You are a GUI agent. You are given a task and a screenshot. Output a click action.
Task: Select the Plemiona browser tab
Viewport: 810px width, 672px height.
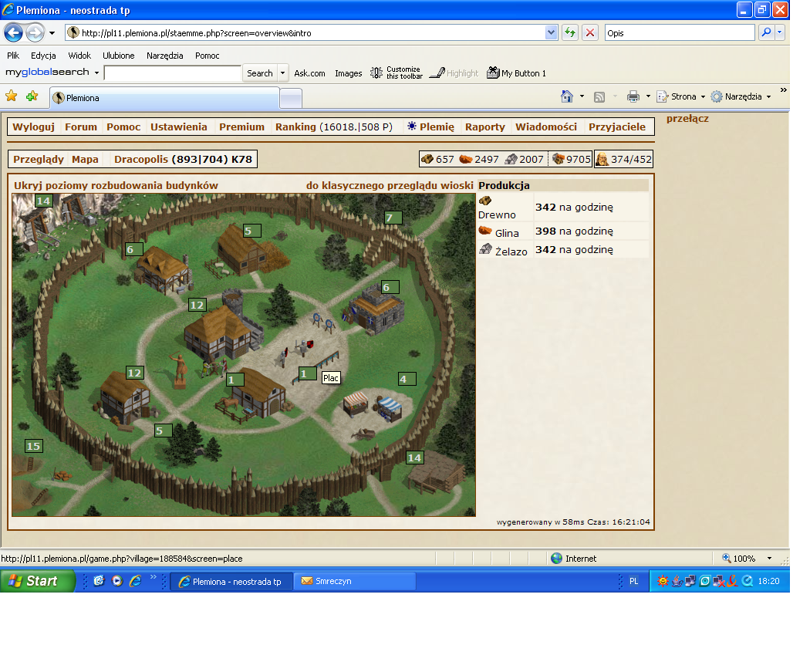[165, 98]
